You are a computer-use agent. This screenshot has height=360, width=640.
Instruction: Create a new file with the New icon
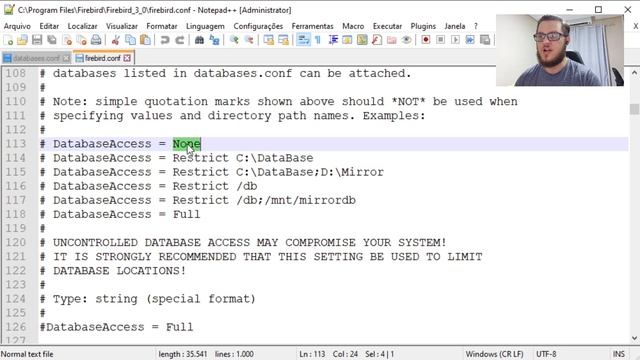pyautogui.click(x=8, y=40)
